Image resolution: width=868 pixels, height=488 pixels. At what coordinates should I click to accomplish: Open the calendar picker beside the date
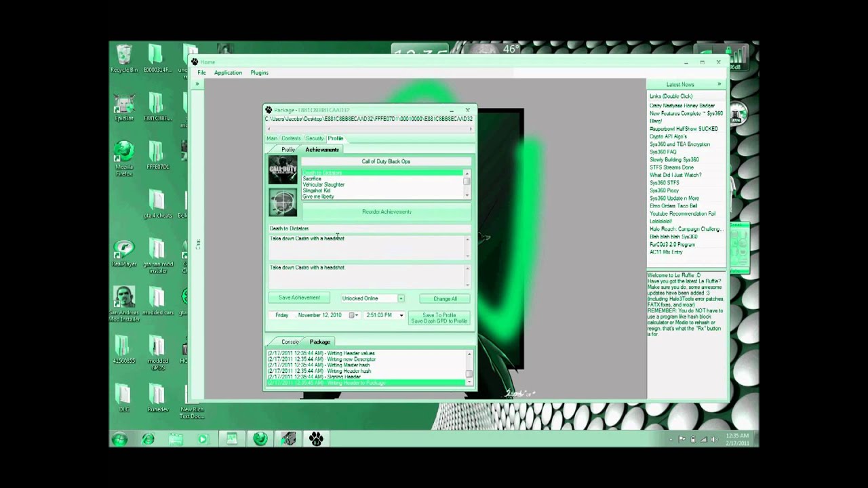pos(352,315)
